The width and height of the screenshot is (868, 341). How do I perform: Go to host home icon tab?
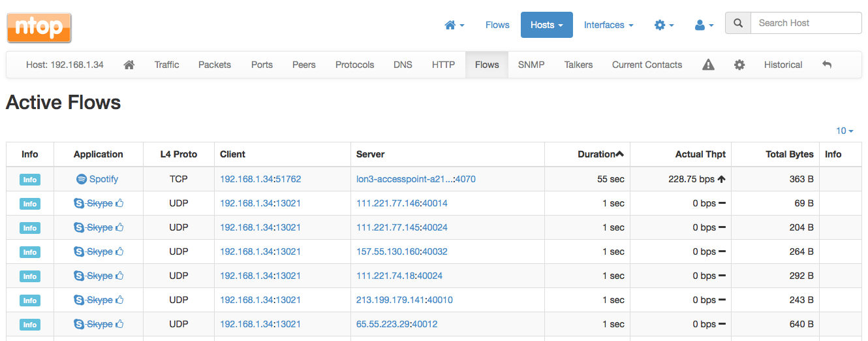point(129,65)
